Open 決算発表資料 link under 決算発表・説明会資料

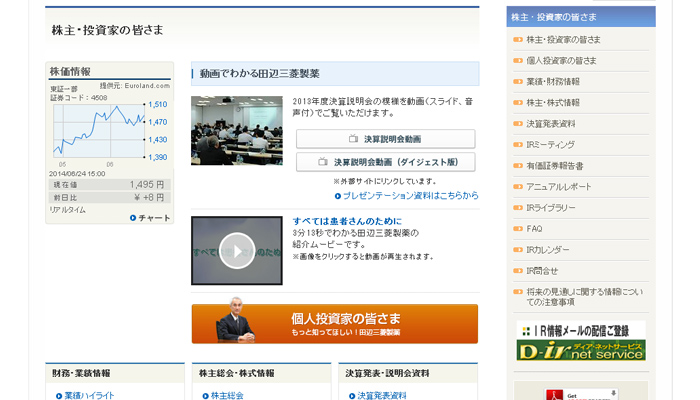[382, 396]
